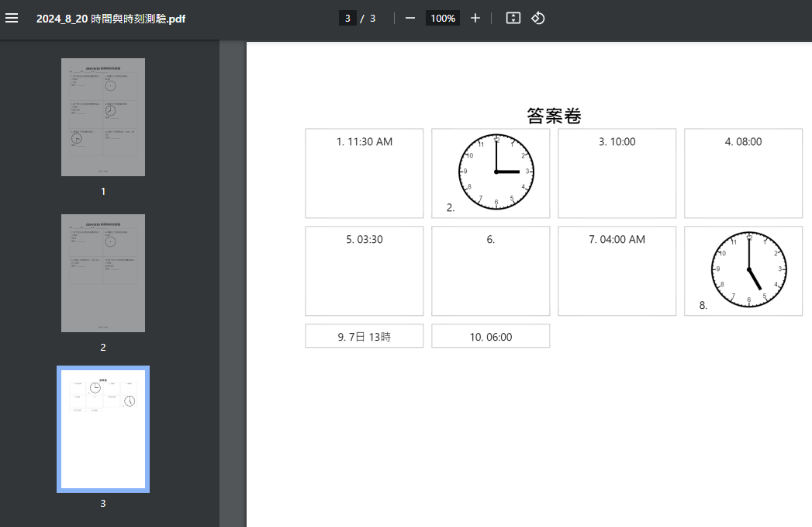812x527 pixels.
Task: Click the total pages count 3
Action: pyautogui.click(x=372, y=18)
